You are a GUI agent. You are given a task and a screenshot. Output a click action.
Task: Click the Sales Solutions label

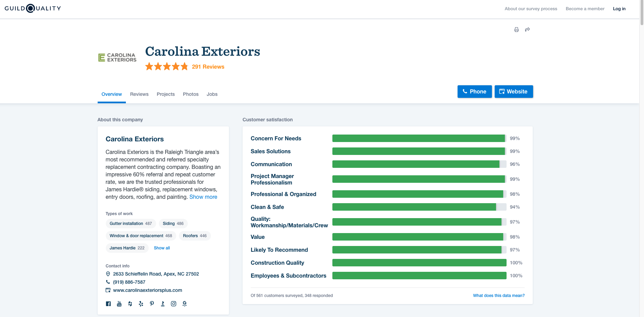270,151
